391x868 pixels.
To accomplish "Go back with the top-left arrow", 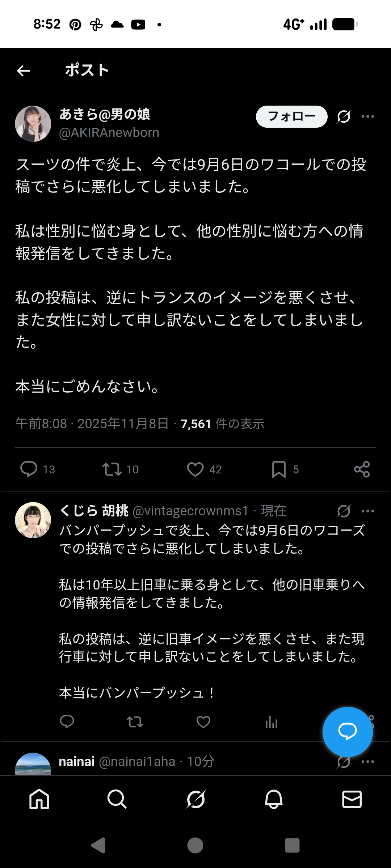I will point(24,71).
